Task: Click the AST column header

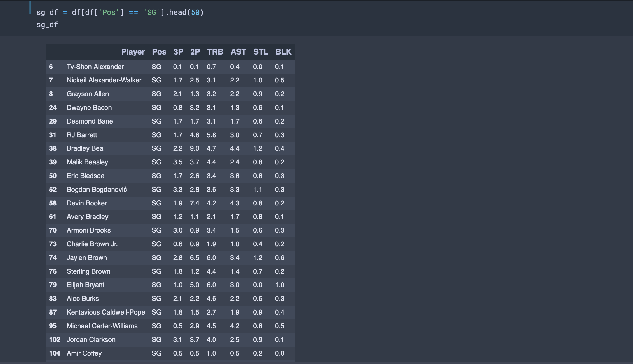Action: tap(238, 52)
